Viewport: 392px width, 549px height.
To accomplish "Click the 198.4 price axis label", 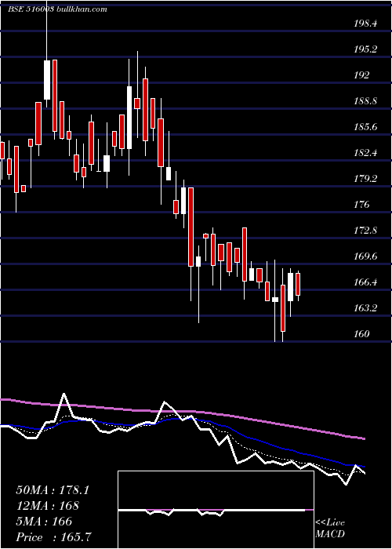I will (365, 24).
